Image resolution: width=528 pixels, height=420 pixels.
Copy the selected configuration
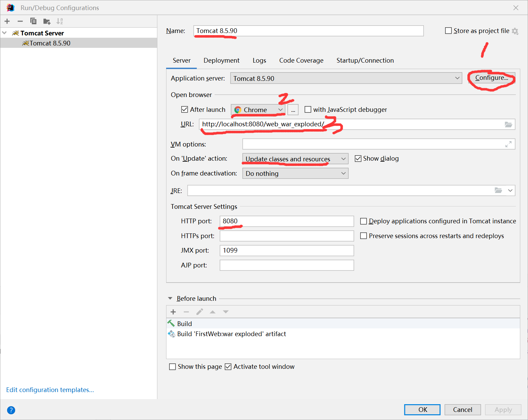(x=33, y=21)
